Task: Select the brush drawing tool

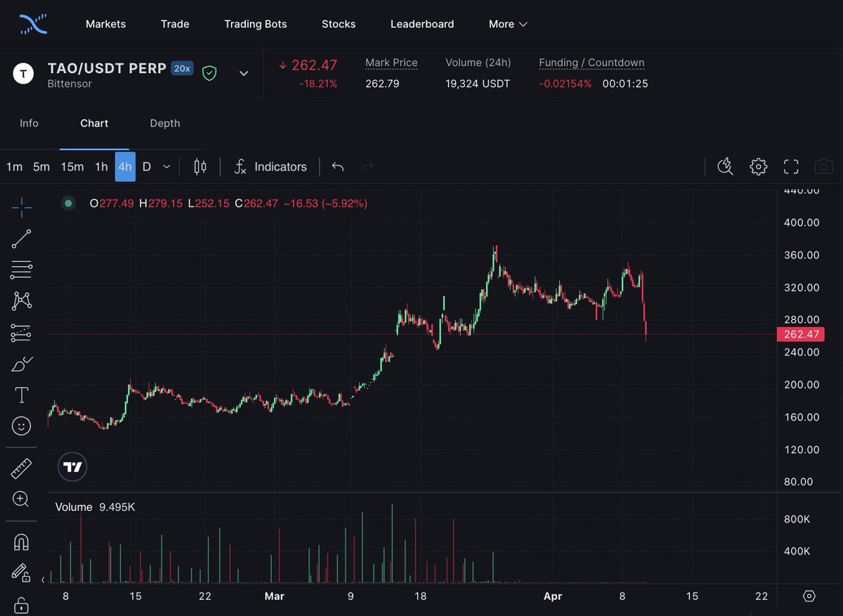Action: coord(22,365)
